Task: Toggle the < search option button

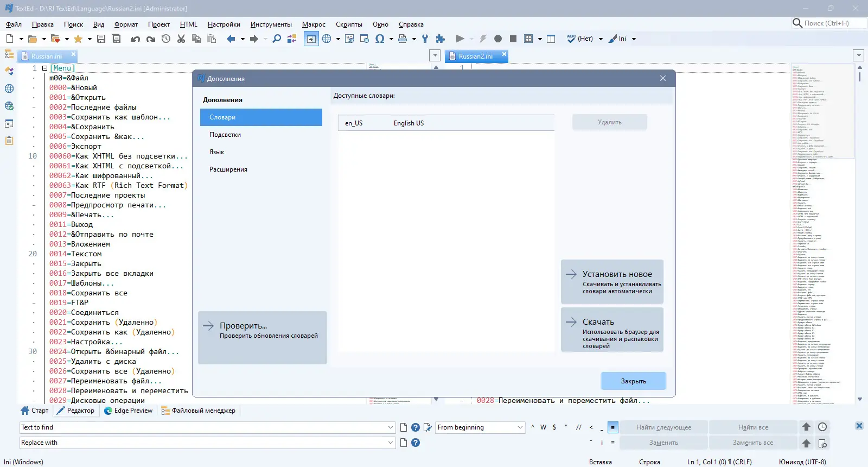Action: [591, 427]
